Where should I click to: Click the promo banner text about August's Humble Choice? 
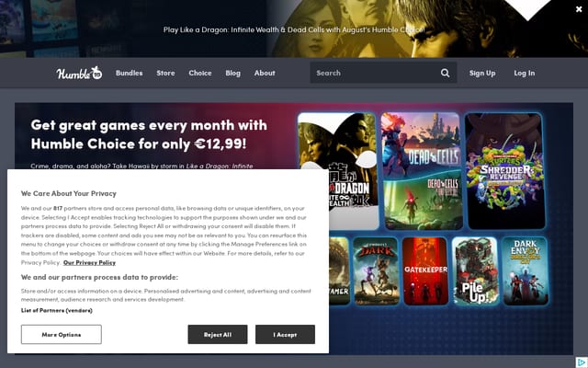294,29
